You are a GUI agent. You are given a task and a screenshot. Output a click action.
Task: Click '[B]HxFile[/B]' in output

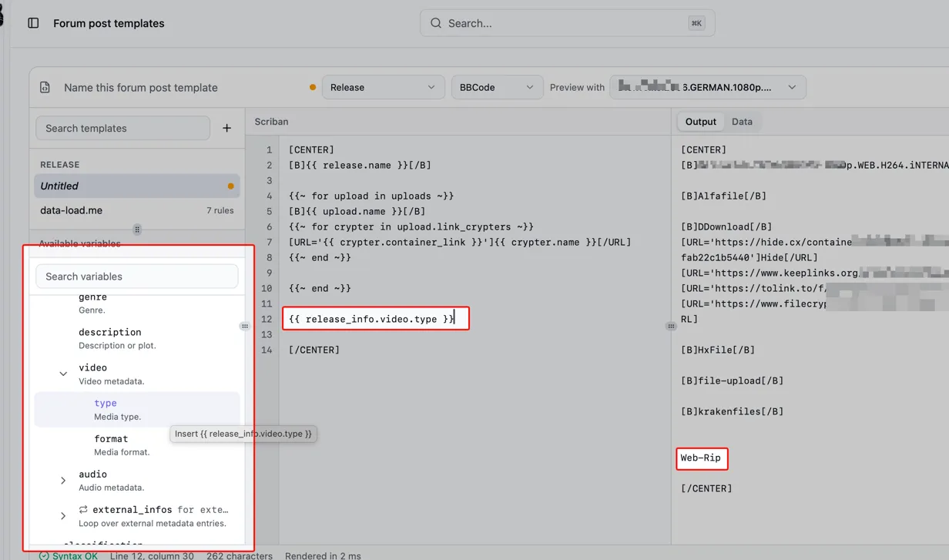[x=718, y=350]
